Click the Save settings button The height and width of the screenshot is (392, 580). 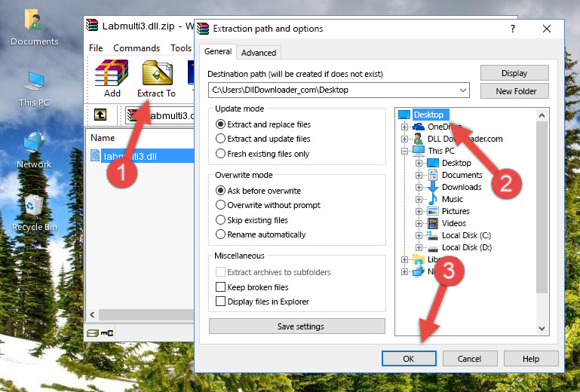pos(297,326)
